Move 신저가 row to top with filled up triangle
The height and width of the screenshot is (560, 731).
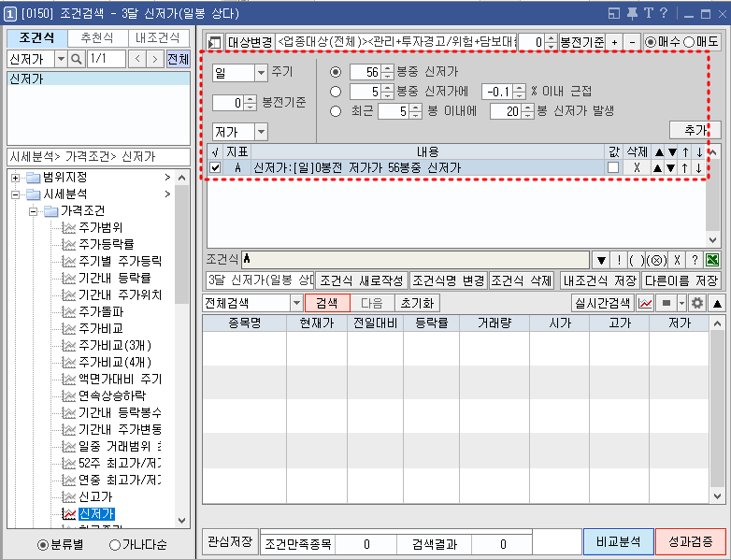coord(657,168)
